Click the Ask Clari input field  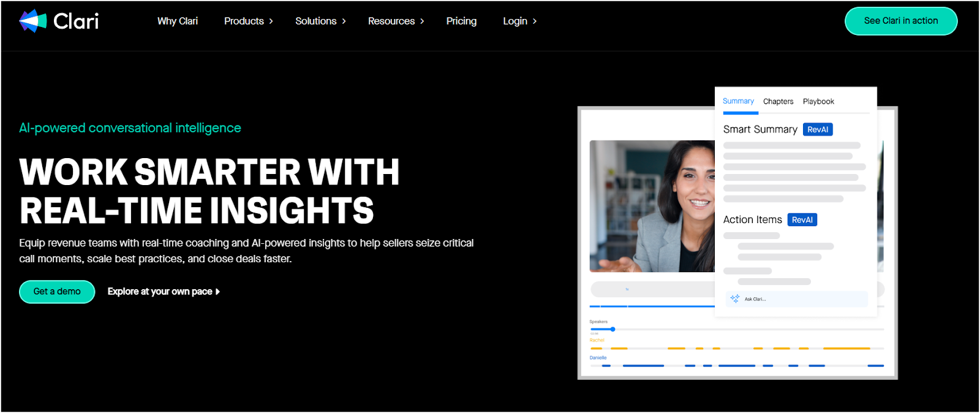[x=797, y=299]
